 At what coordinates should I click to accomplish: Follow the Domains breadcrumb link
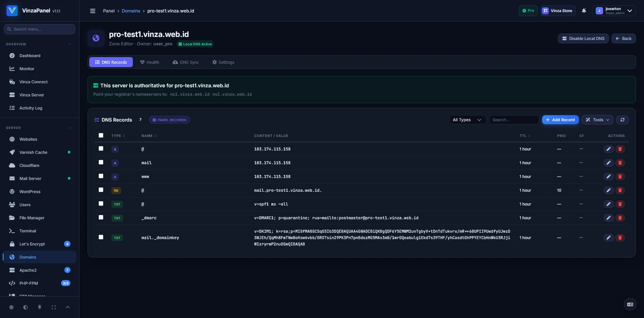point(131,11)
